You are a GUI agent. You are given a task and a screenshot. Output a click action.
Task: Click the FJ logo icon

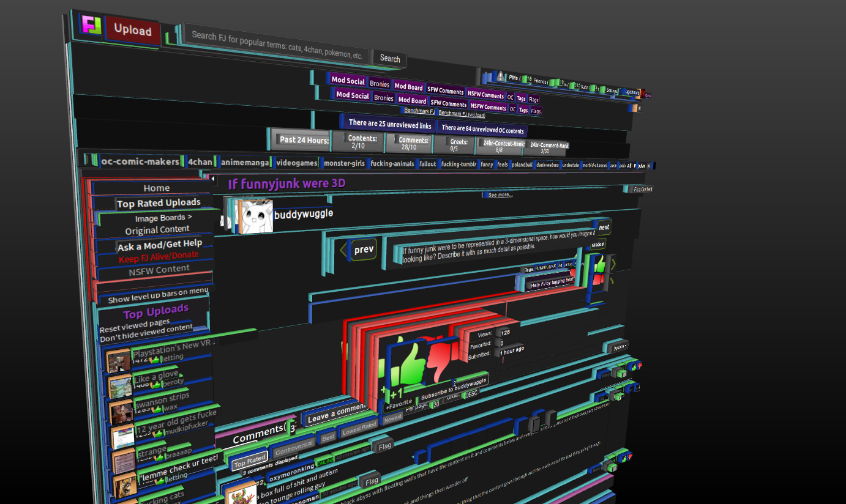[x=91, y=25]
